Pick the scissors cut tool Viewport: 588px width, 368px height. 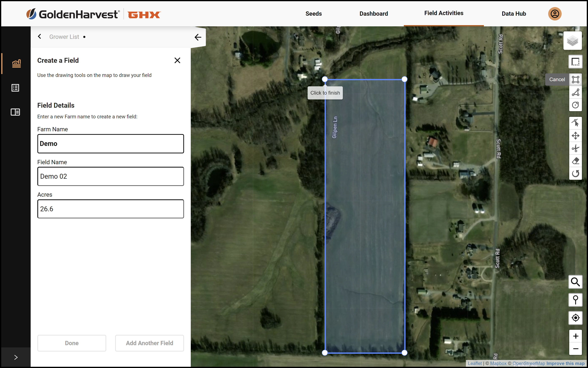(x=575, y=148)
